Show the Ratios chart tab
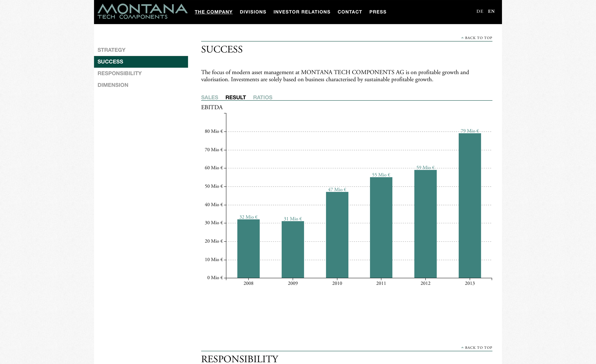Image resolution: width=596 pixels, height=364 pixels. coord(262,97)
